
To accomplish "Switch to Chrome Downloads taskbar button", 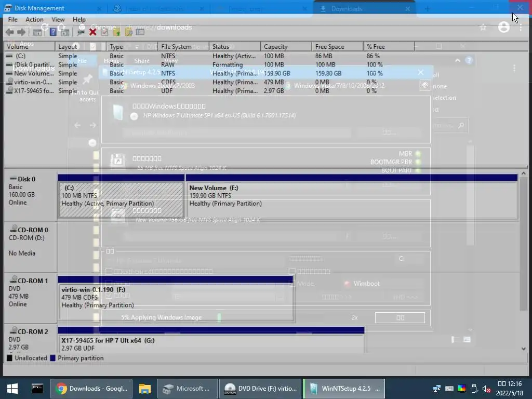I will [91, 389].
